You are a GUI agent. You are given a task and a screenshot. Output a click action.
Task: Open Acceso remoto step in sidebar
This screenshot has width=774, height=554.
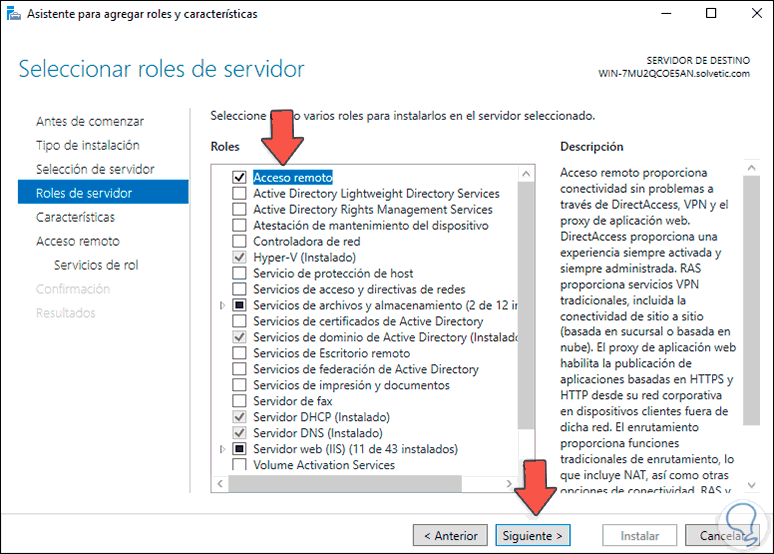[77, 241]
